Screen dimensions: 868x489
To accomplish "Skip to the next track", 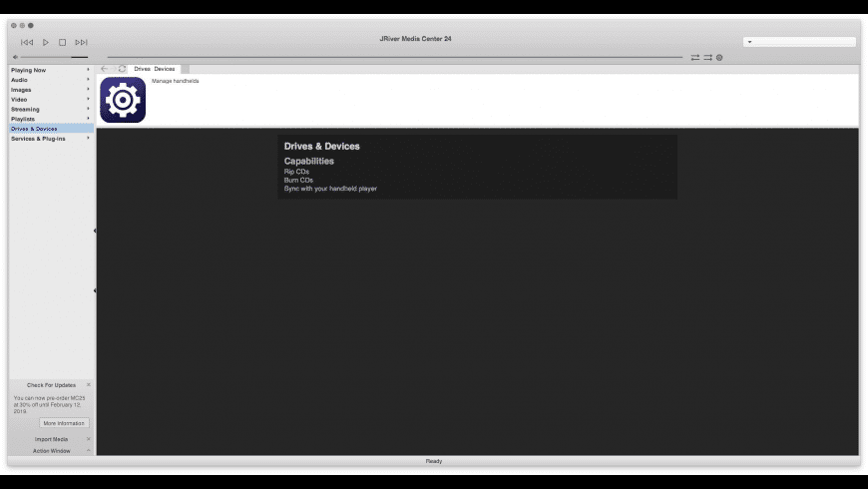I will click(x=82, y=42).
